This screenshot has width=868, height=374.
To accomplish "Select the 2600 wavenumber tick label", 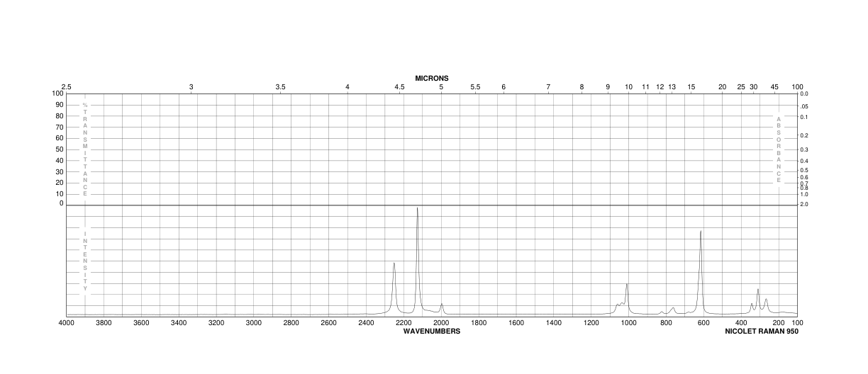I will pyautogui.click(x=328, y=323).
